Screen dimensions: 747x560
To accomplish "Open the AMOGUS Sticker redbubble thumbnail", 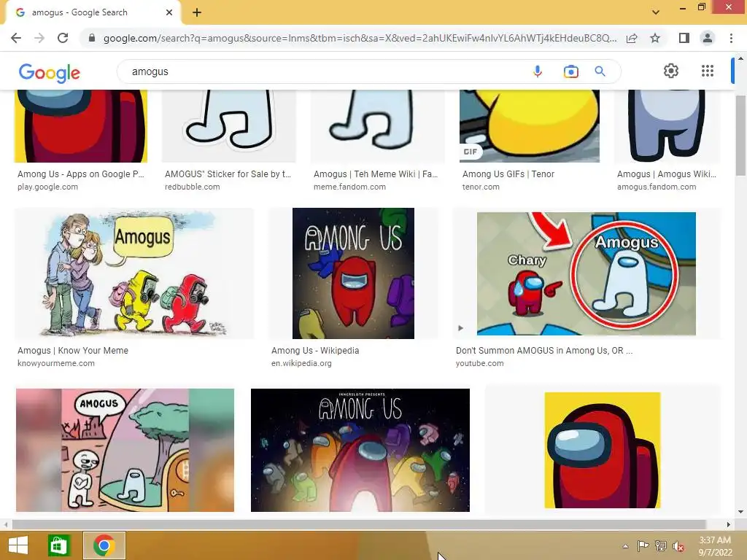I will click(229, 126).
